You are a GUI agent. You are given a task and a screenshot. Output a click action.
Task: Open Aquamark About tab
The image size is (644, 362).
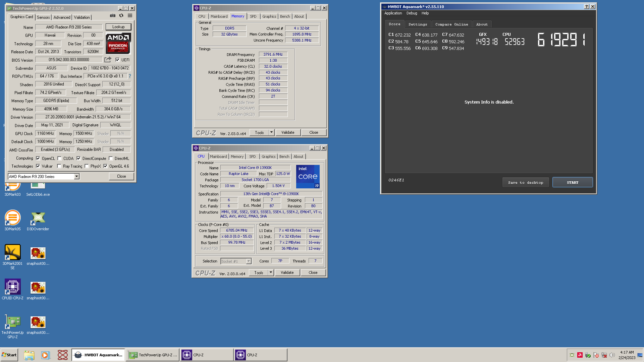coord(482,24)
